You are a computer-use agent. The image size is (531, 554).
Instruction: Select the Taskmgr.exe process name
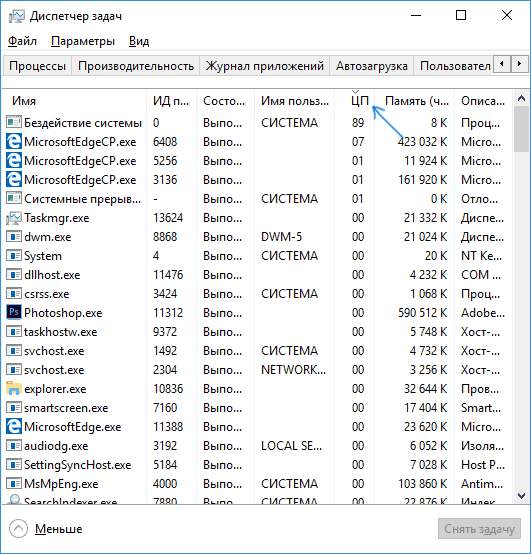tap(57, 218)
